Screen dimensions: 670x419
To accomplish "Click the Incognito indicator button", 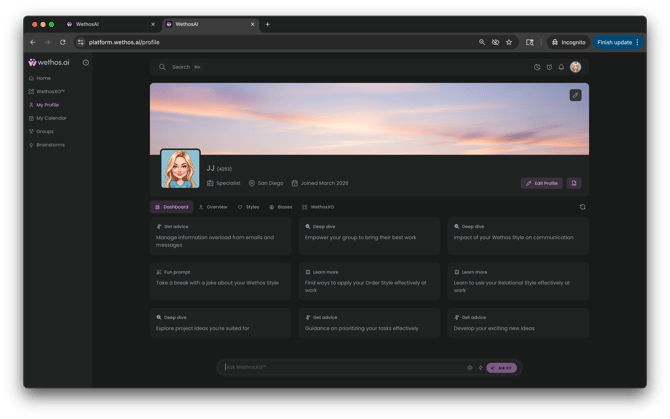I will [x=568, y=42].
